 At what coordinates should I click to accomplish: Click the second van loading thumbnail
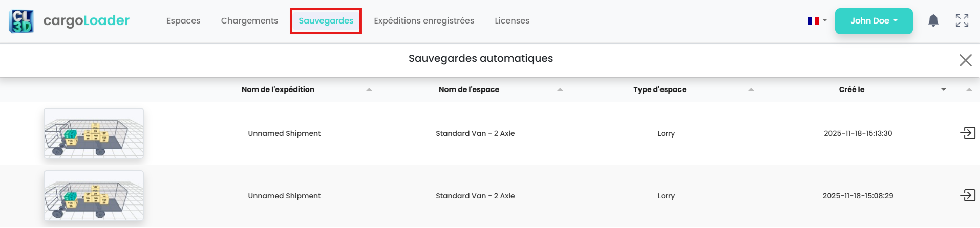(x=94, y=196)
